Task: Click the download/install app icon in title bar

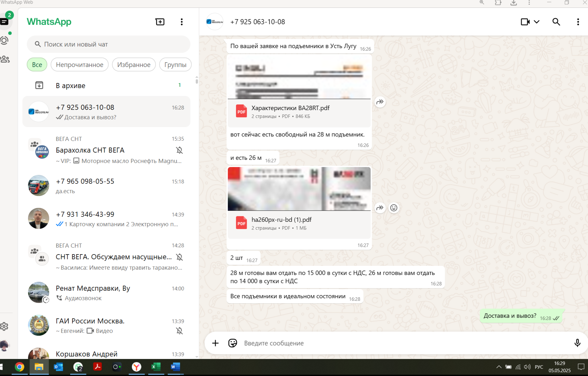Action: click(x=513, y=3)
